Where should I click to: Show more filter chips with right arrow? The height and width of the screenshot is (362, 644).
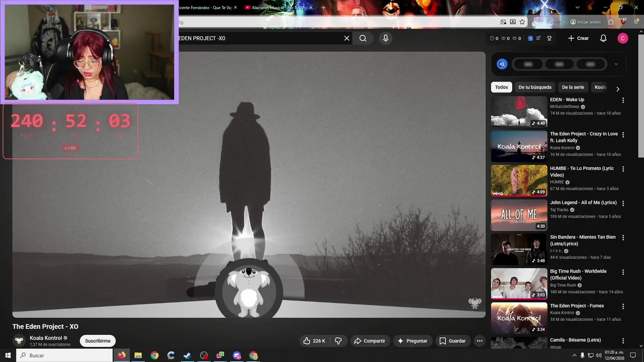coord(618,89)
